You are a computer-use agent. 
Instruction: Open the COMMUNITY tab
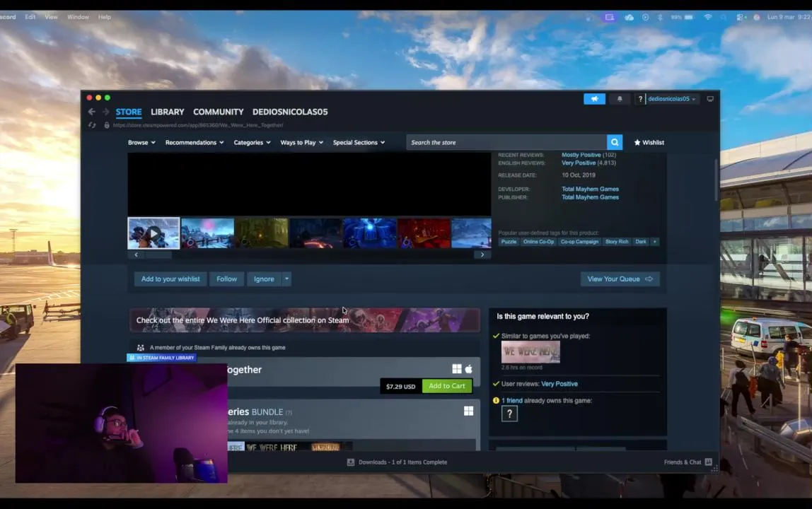218,112
